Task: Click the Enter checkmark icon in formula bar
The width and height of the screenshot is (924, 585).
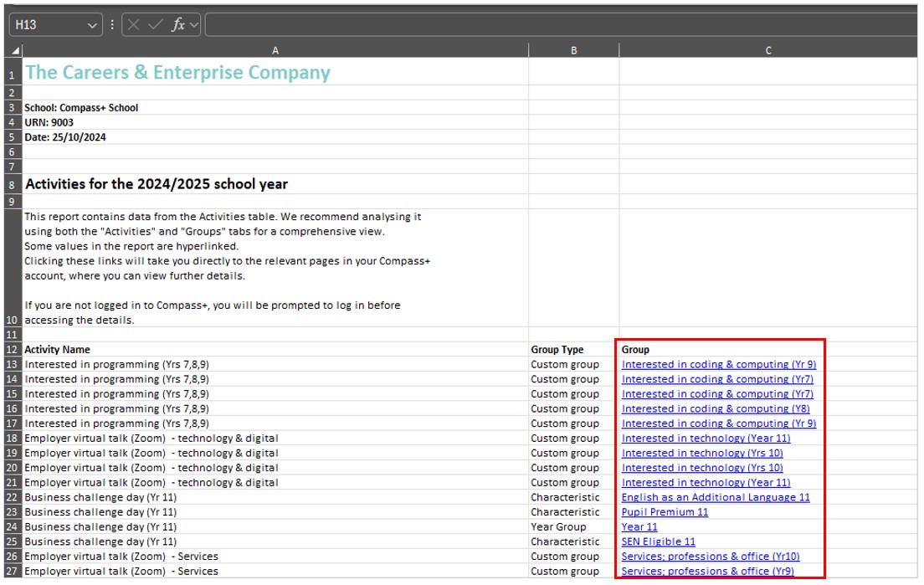Action: (156, 25)
